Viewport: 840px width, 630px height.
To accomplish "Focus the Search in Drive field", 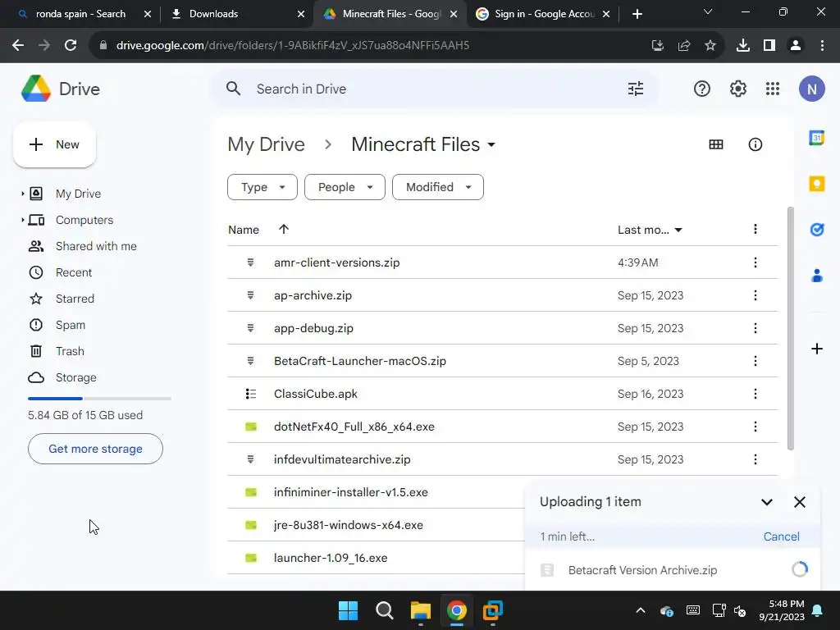I will pyautogui.click(x=434, y=89).
